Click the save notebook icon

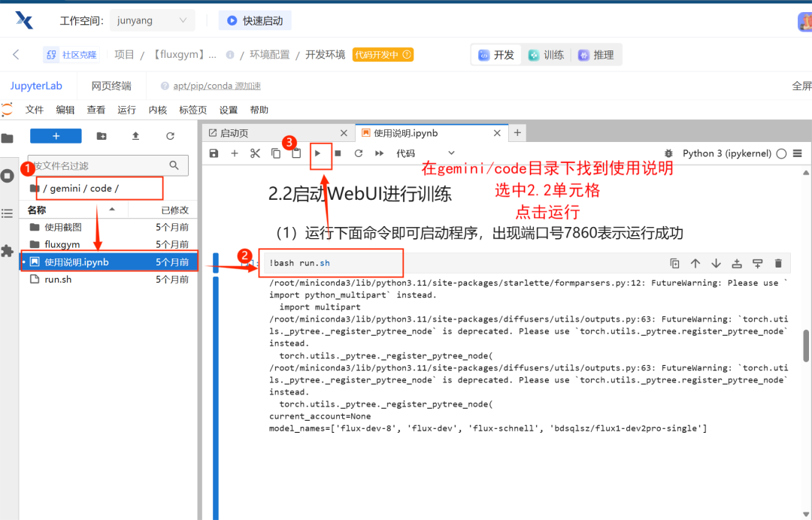214,153
